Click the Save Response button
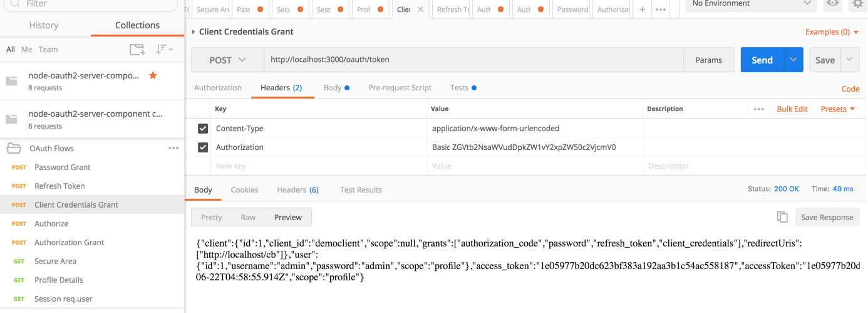The width and height of the screenshot is (868, 313). point(827,217)
